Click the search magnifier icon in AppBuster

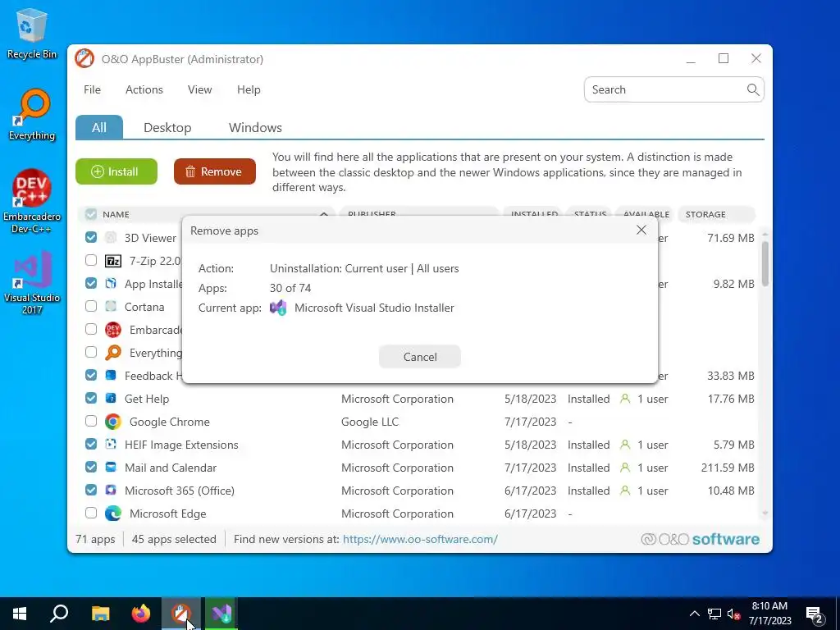[x=753, y=89]
